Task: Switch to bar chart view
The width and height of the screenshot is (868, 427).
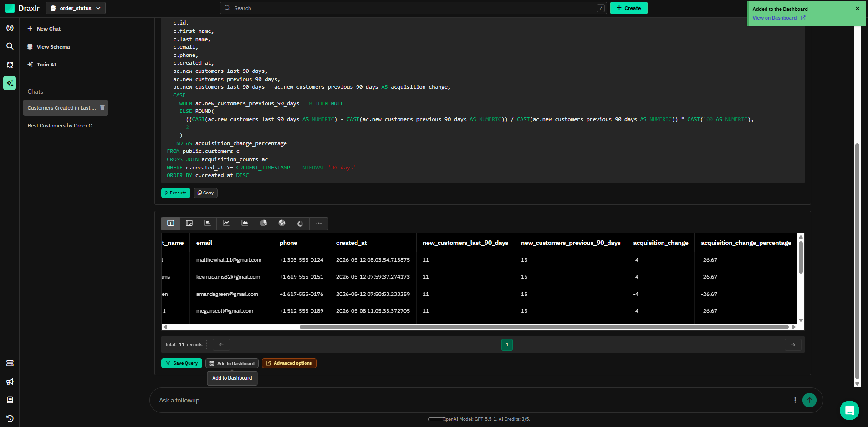Action: click(x=208, y=223)
